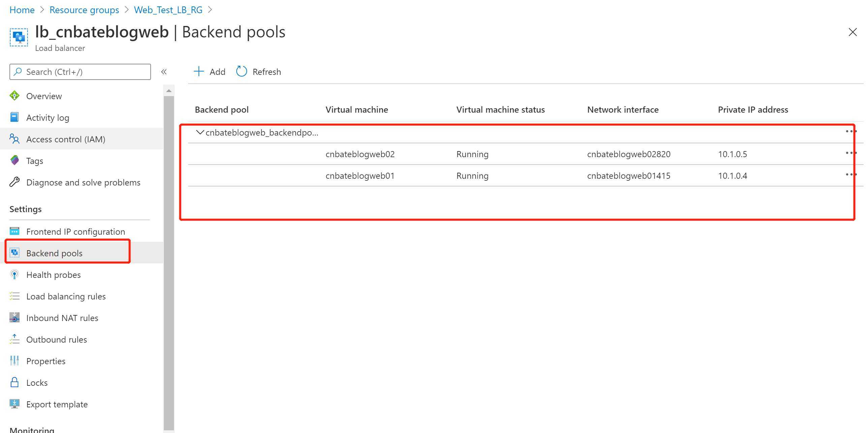Click the Export template icon
The width and height of the screenshot is (868, 433).
14,404
